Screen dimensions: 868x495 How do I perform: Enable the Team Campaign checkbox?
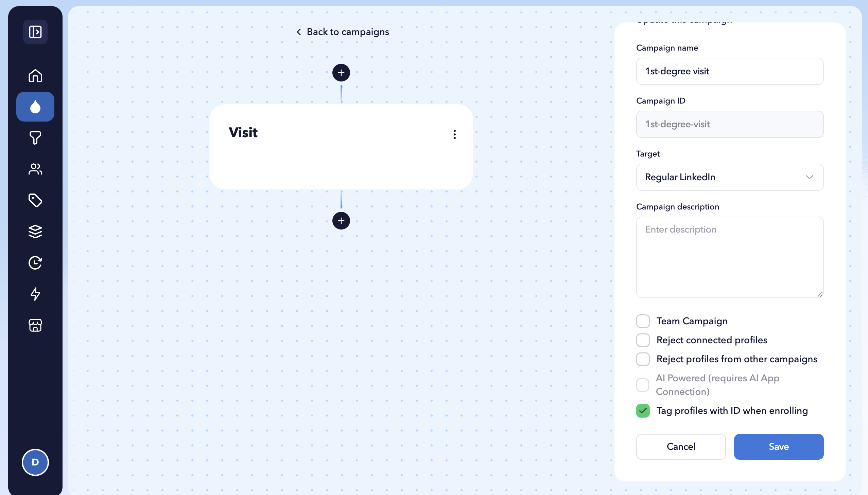point(643,321)
